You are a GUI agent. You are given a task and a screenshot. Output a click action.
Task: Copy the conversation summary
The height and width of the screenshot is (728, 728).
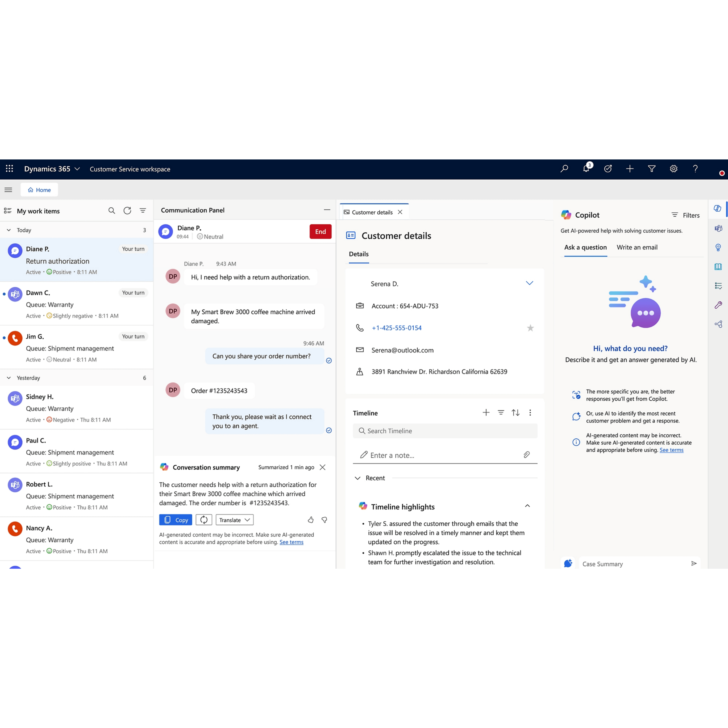tap(176, 520)
